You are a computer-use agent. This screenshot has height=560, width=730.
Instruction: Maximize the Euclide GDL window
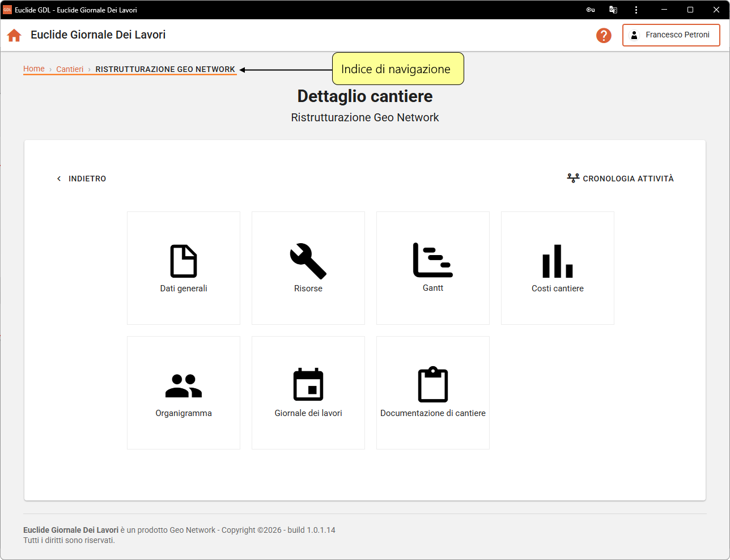(690, 10)
